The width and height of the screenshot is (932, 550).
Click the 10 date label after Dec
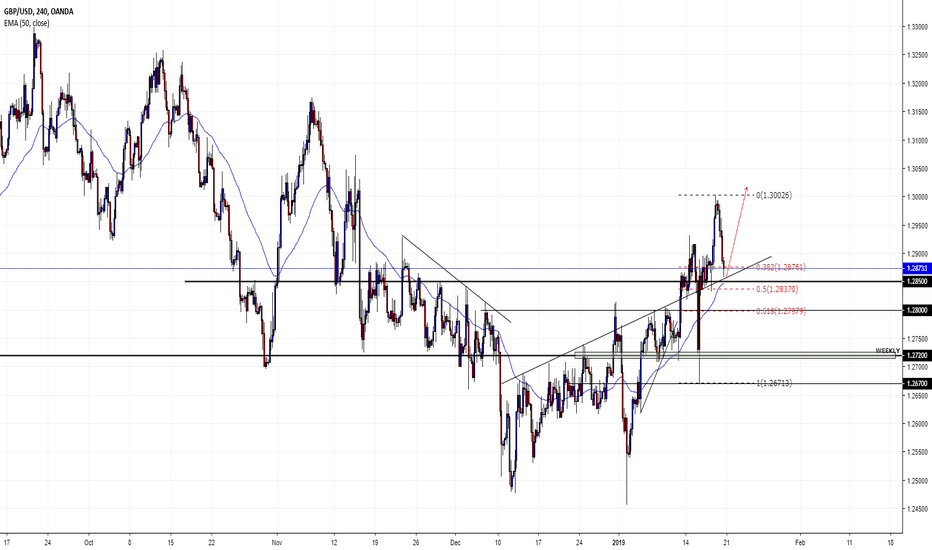[x=498, y=542]
